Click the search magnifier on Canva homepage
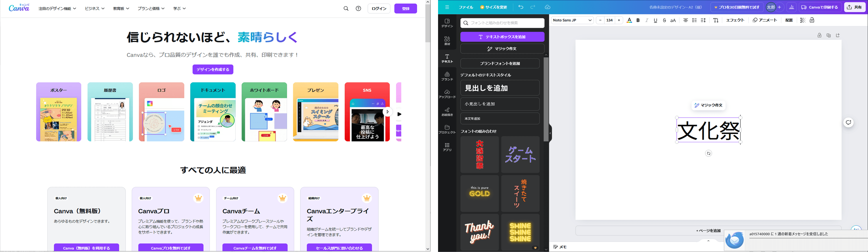The image size is (868, 252). point(346,8)
